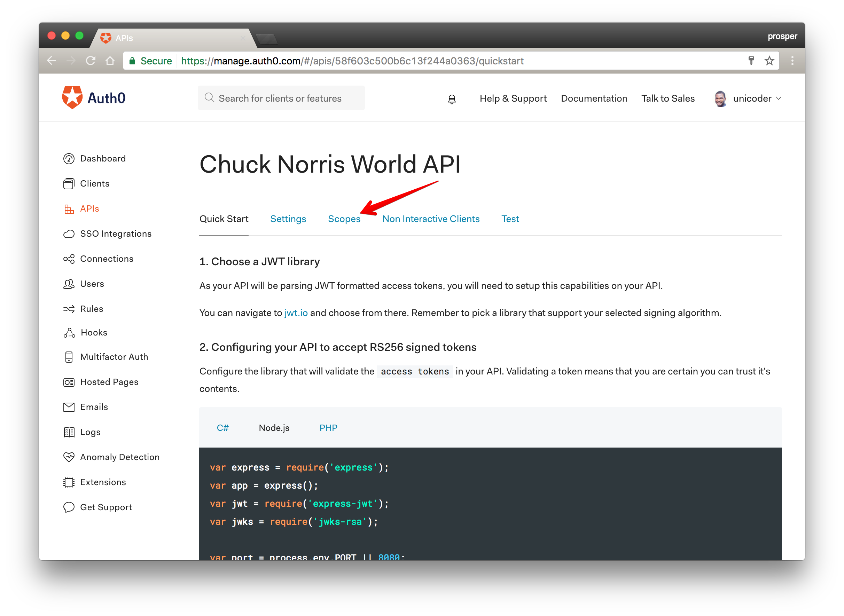Open Emails in the sidebar
The width and height of the screenshot is (844, 616).
coord(94,407)
